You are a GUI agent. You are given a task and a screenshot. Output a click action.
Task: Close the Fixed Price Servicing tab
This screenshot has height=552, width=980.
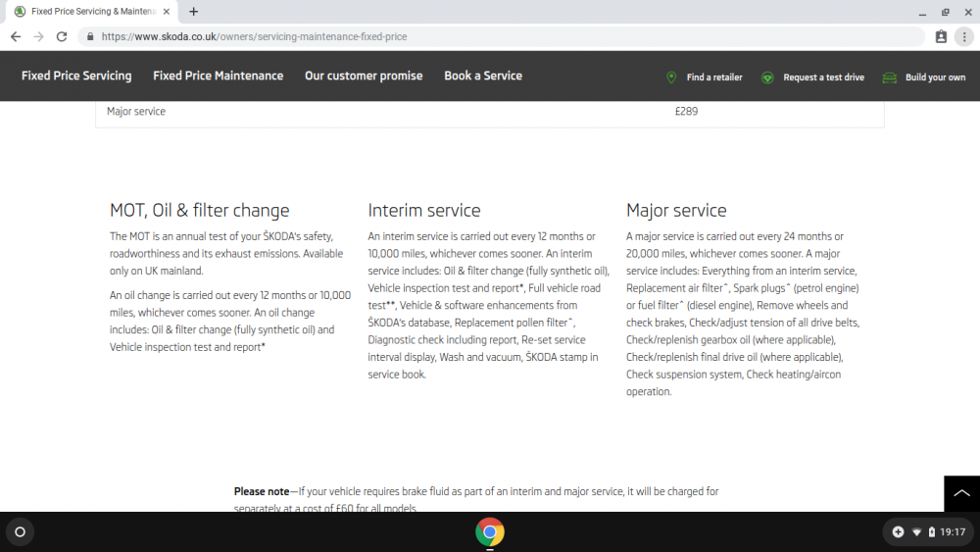[167, 11]
